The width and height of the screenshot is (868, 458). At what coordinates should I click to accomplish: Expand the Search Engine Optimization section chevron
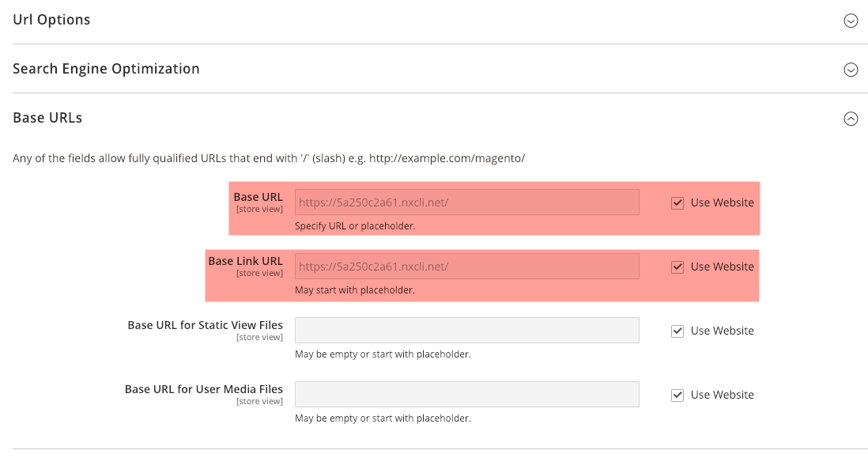click(851, 70)
